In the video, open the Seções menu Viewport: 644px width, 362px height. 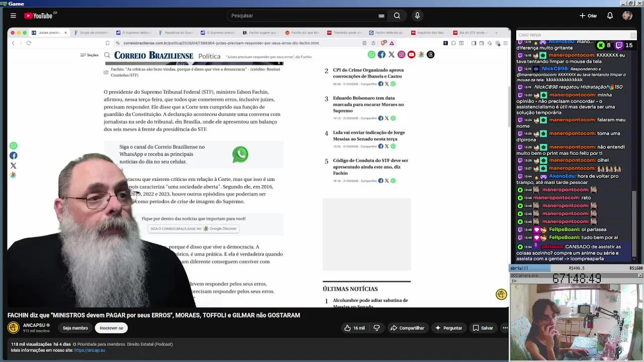pyautogui.click(x=90, y=55)
